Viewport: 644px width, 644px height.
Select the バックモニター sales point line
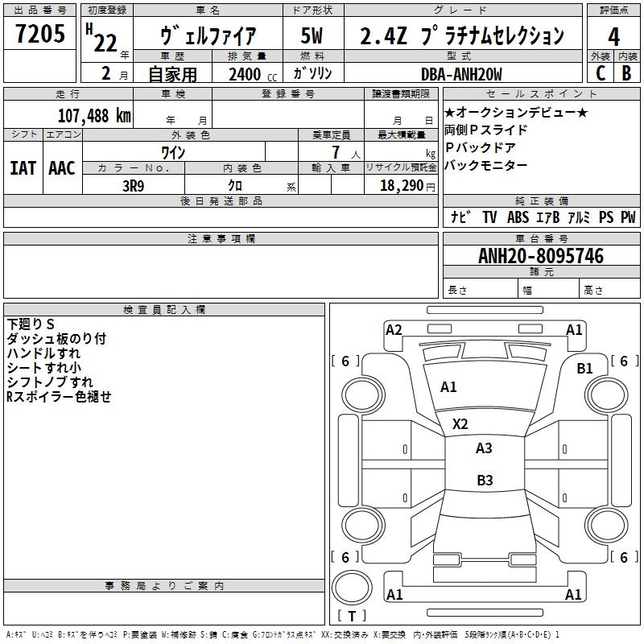486,165
